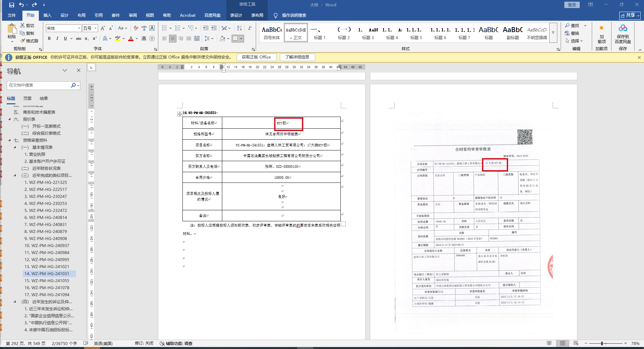This screenshot has width=644, height=349.
Task: Open the 文件 (File) menu
Action: pyautogui.click(x=12, y=15)
